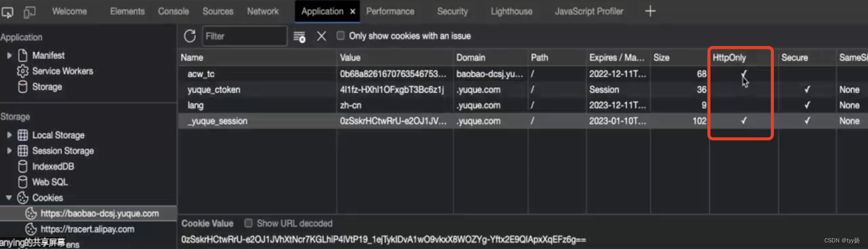868x249 pixels.
Task: Sort cookies by Expires / Max-Age column
Action: click(618, 58)
